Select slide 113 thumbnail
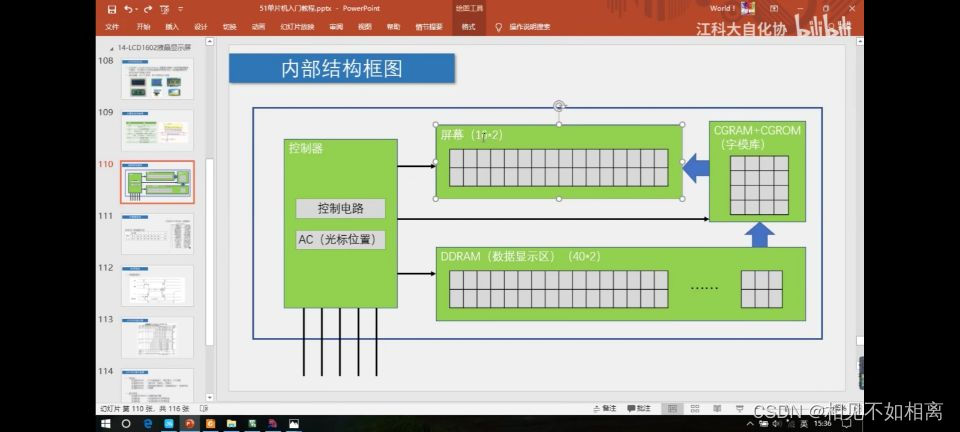Viewport: 960px width, 432px height. click(157, 337)
